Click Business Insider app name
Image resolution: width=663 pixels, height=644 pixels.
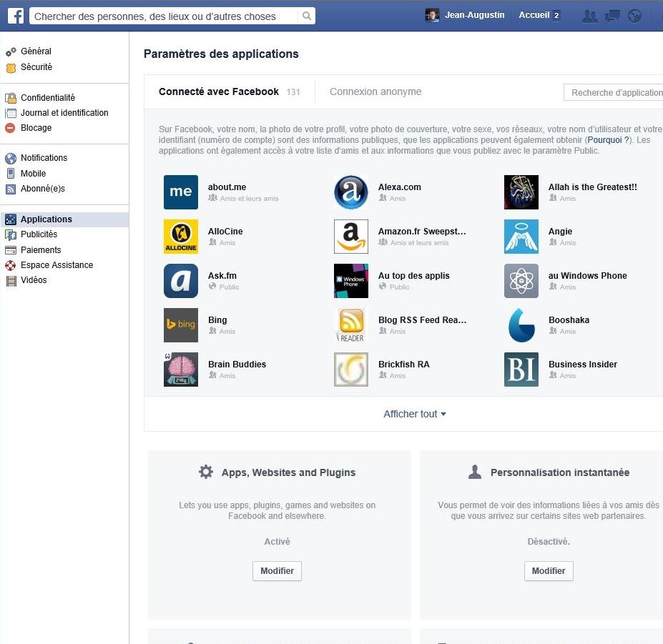(x=583, y=365)
